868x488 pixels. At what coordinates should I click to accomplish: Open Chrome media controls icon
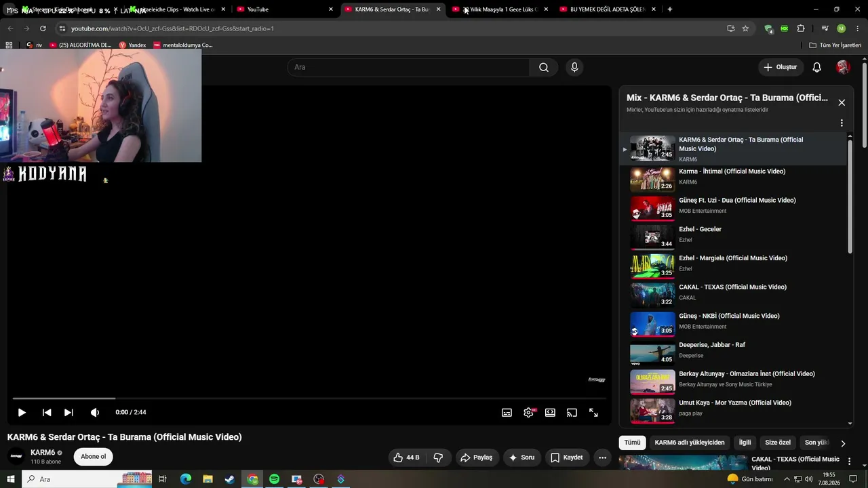[825, 28]
